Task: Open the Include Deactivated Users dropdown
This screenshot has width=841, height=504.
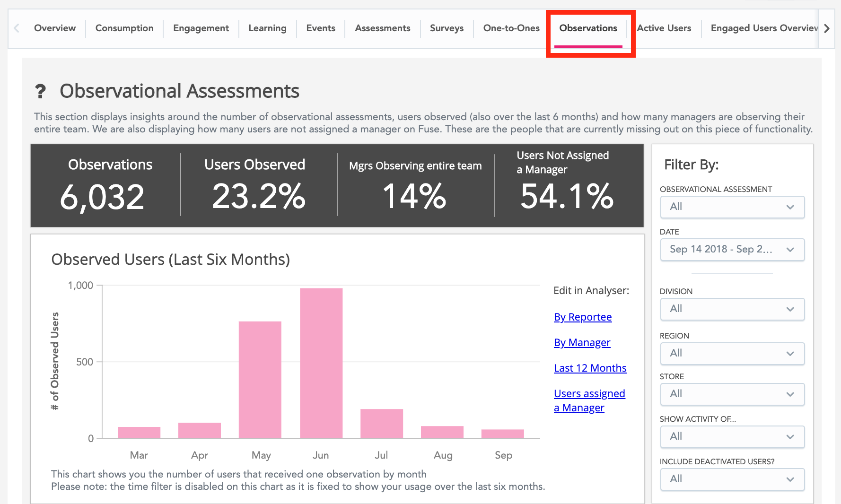Action: tap(732, 479)
